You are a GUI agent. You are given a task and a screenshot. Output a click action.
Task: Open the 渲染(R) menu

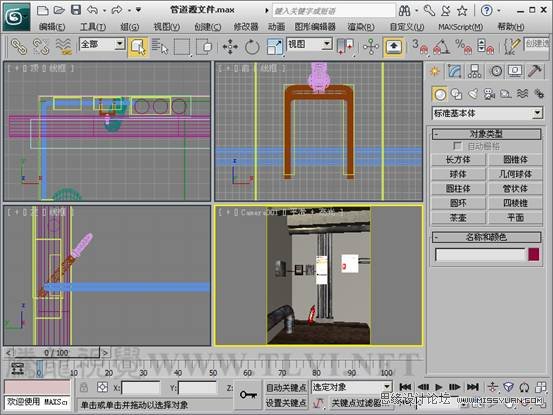pos(360,27)
